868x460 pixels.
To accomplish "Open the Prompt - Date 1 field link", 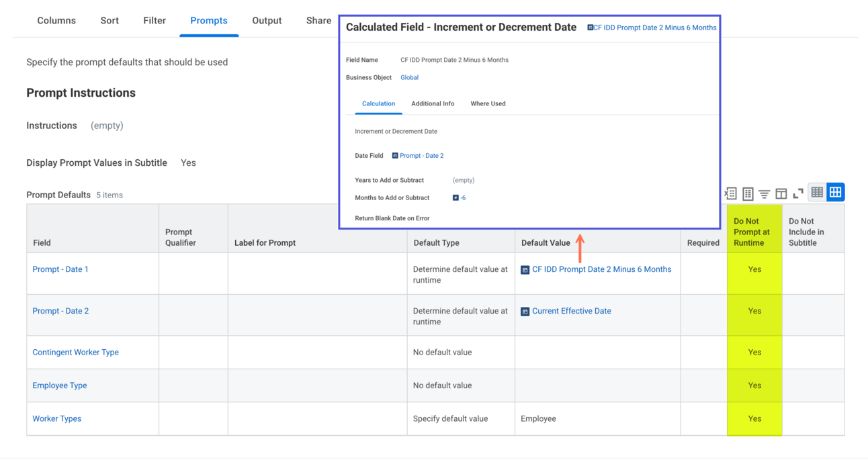I will [x=60, y=269].
